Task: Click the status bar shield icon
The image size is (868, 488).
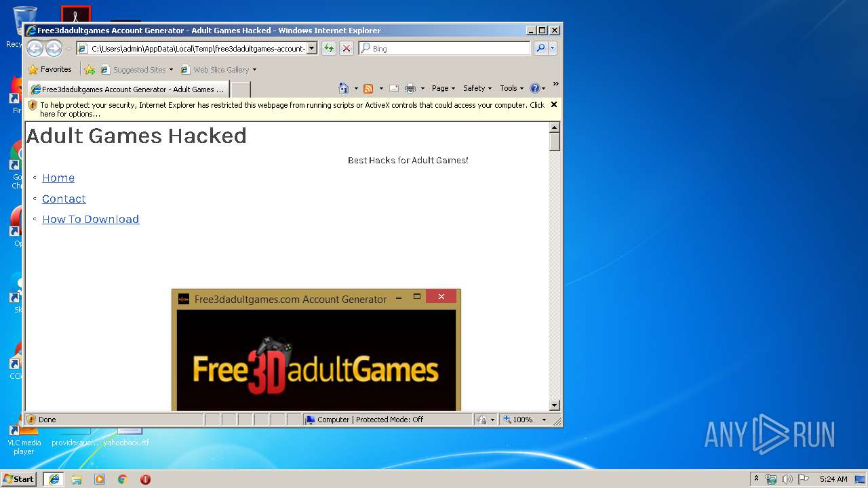Action: [x=31, y=420]
